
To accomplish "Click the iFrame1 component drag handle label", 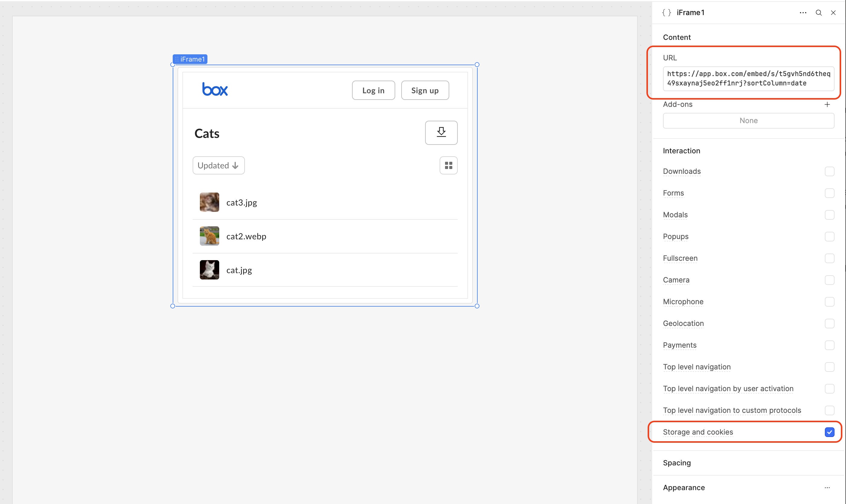I will click(x=190, y=59).
